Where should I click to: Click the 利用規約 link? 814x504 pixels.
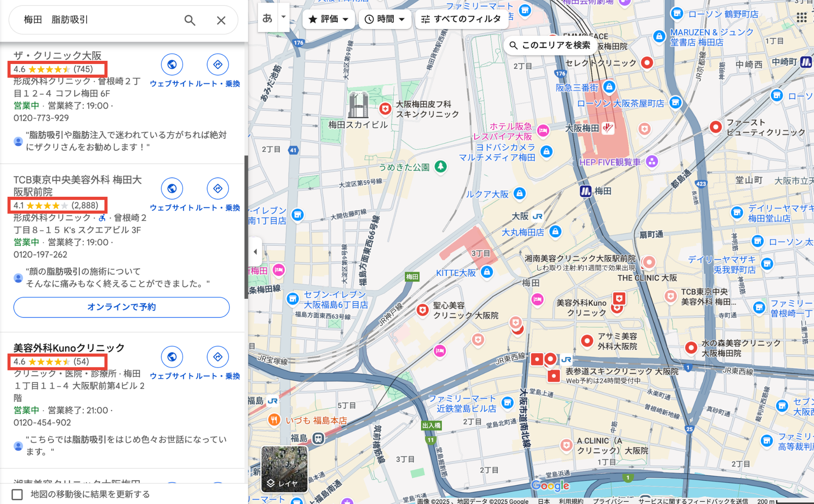571,501
